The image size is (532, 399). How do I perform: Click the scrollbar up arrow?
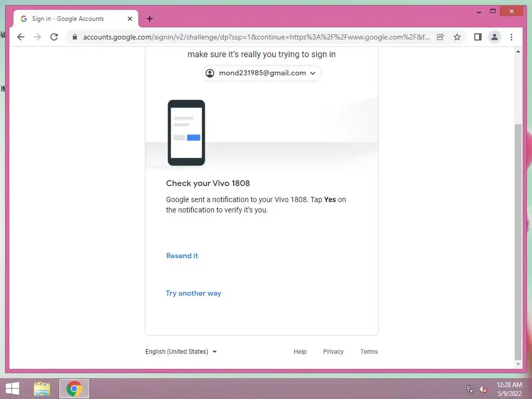tap(518, 51)
